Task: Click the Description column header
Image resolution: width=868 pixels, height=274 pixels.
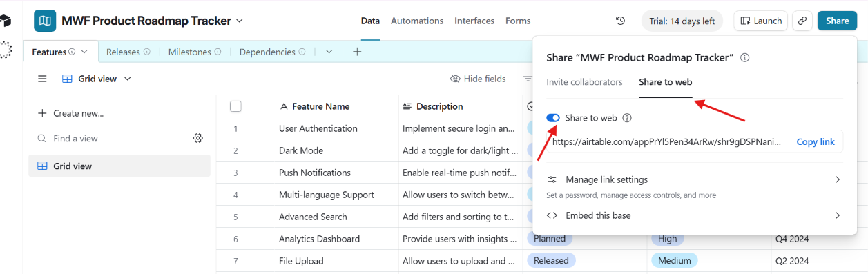Action: tap(461, 106)
